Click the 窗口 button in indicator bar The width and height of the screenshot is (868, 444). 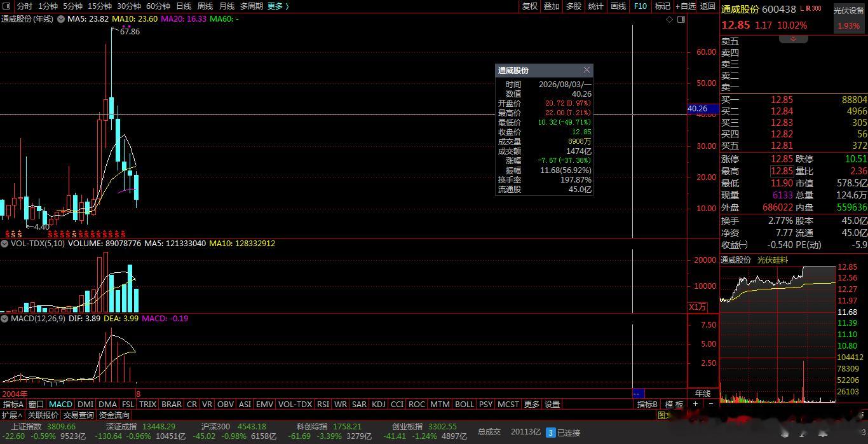click(x=36, y=404)
